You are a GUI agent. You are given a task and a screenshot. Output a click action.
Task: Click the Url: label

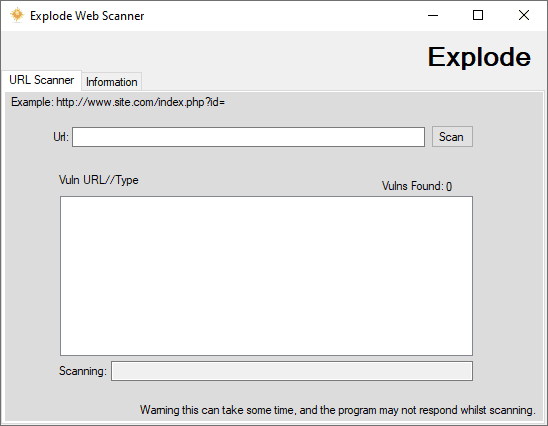click(61, 137)
